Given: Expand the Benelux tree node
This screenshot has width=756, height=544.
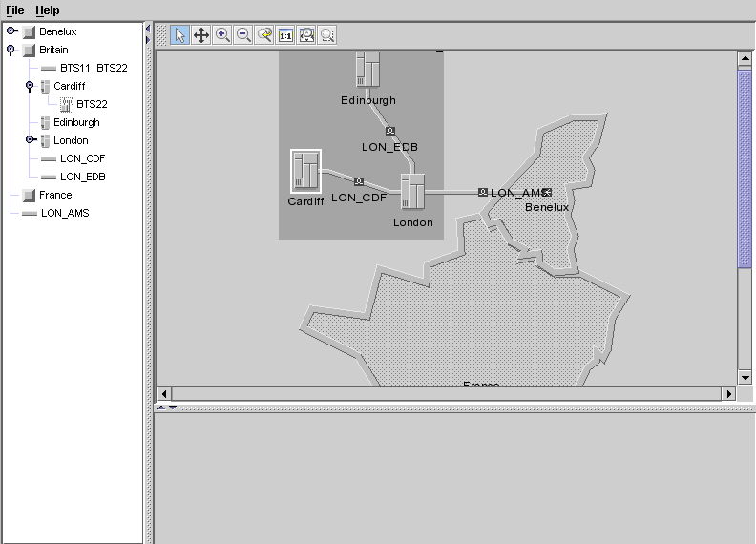Looking at the screenshot, I should click(x=11, y=31).
